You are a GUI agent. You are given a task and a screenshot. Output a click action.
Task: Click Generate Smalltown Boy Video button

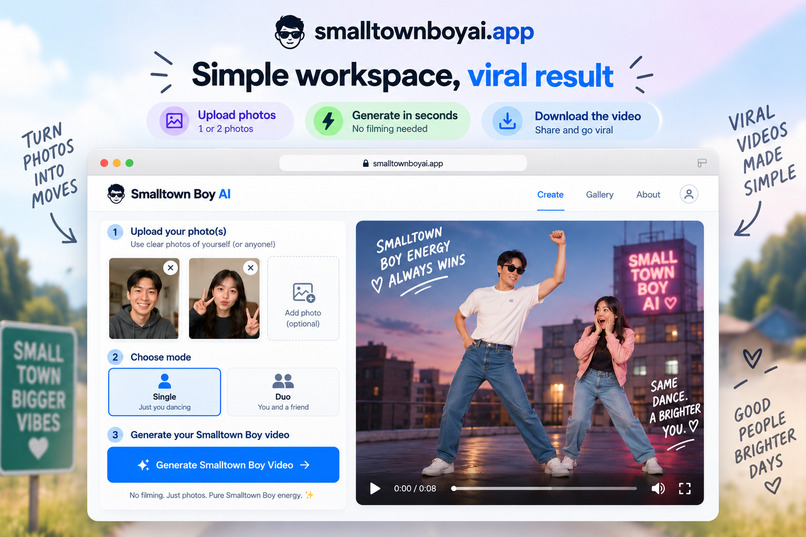tap(223, 465)
